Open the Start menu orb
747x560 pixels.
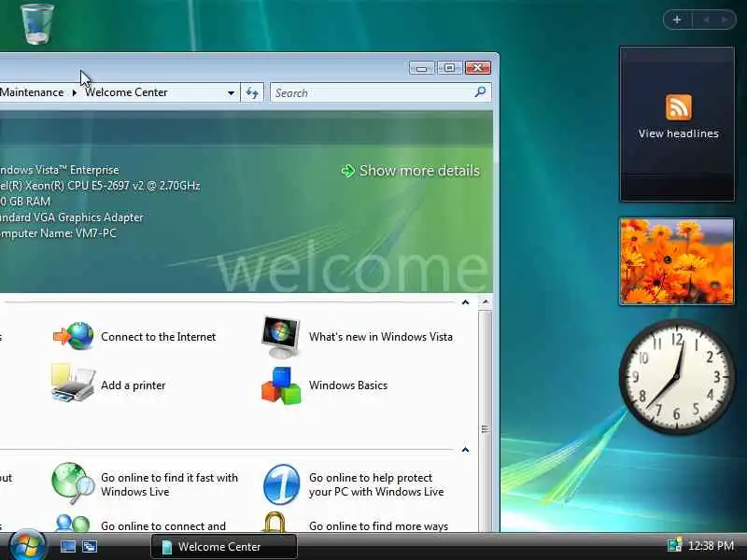point(27,546)
